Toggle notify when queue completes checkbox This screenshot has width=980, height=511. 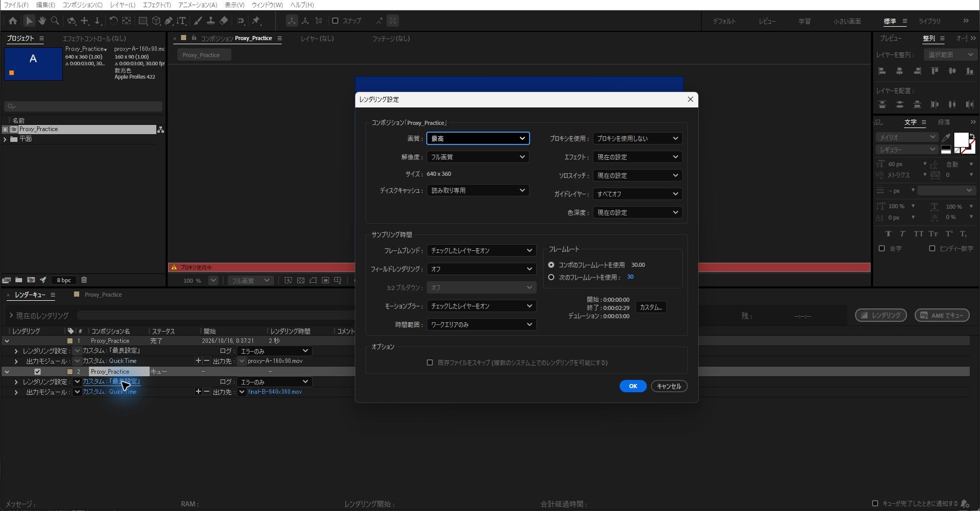pyautogui.click(x=875, y=503)
